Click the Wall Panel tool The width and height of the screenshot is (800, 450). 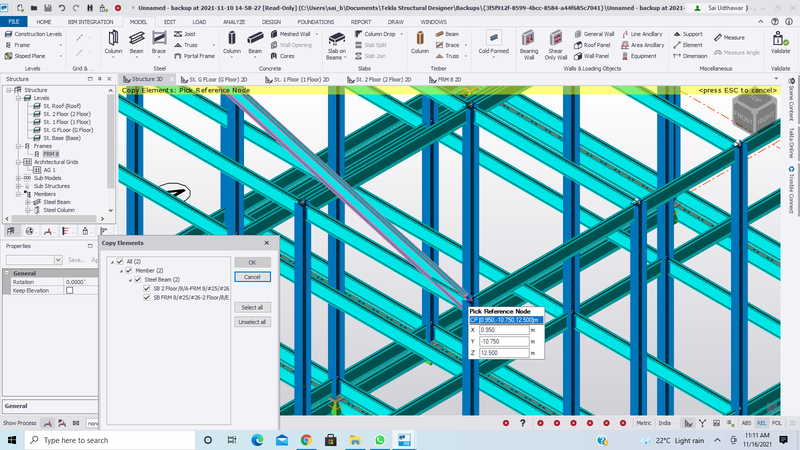coord(592,56)
